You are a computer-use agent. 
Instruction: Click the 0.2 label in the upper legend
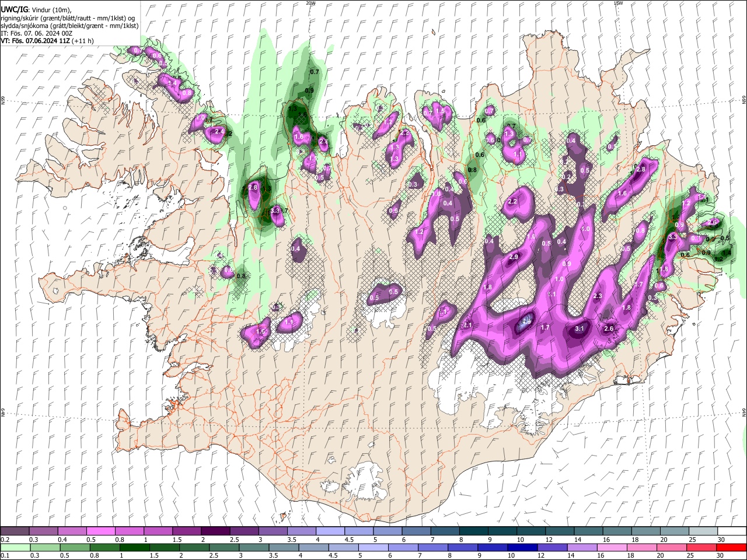click(x=4, y=540)
